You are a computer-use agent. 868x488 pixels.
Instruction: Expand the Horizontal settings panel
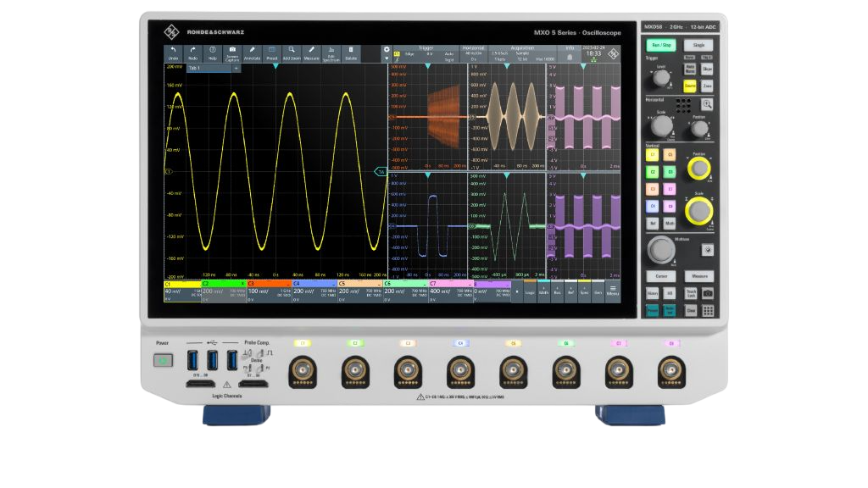472,53
